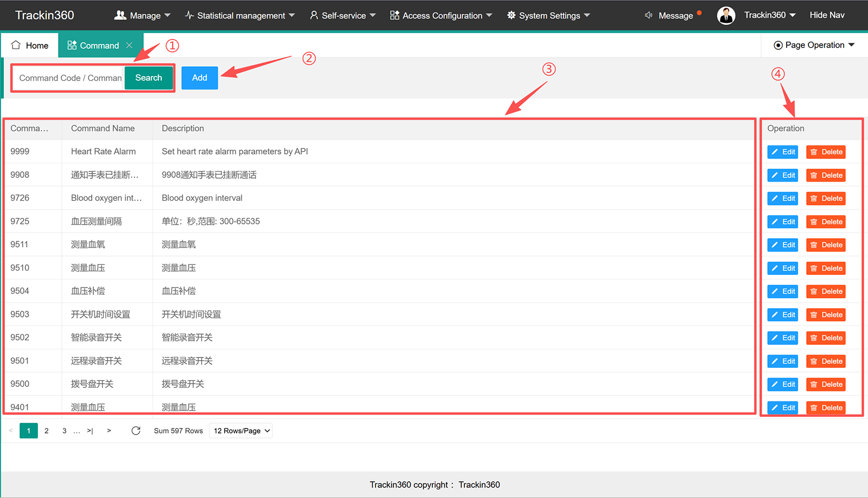Open the Manage dropdown menu

click(143, 16)
